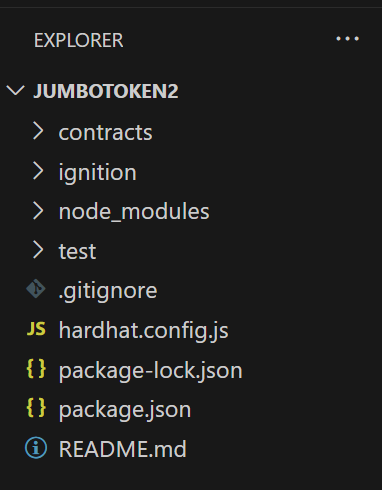Collapse the JUMBOTOKEN2 root folder chevron
382x490 pixels.
point(16,91)
